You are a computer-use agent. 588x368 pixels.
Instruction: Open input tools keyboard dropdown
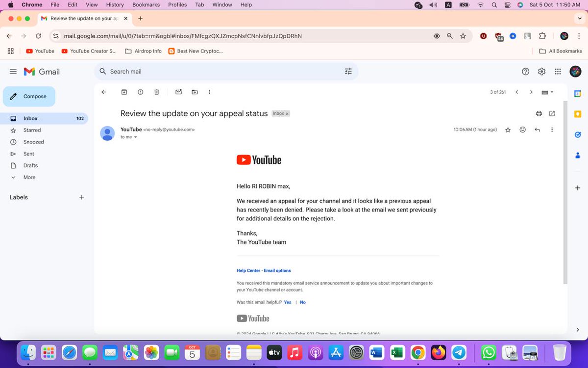(x=547, y=92)
